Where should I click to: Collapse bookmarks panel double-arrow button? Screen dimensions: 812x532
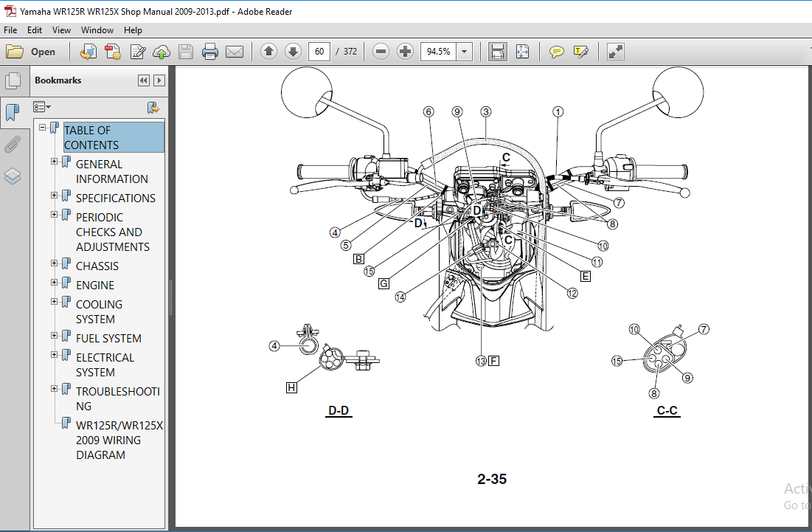[x=144, y=80]
